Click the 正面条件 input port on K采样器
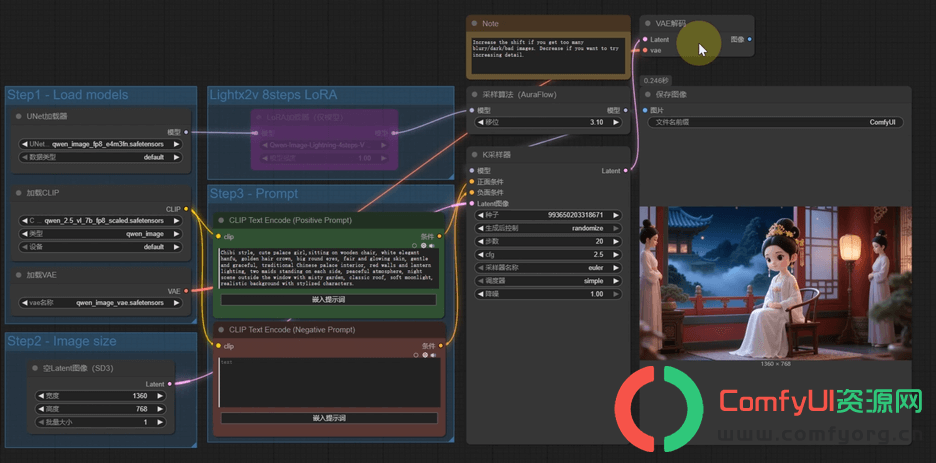 [472, 181]
